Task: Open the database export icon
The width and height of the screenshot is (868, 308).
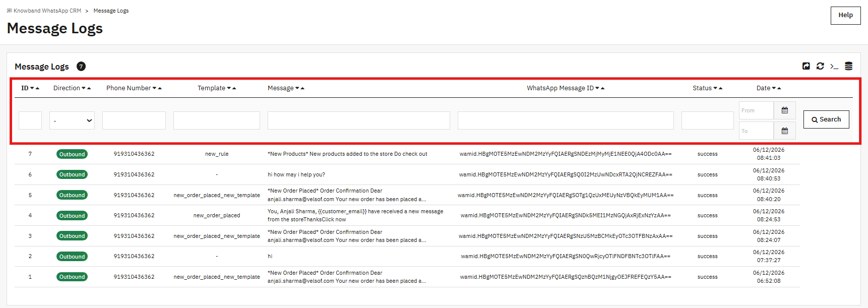Action: (849, 66)
